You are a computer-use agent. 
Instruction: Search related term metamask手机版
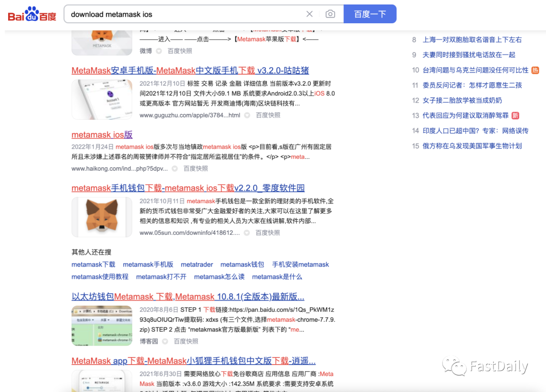click(x=148, y=264)
